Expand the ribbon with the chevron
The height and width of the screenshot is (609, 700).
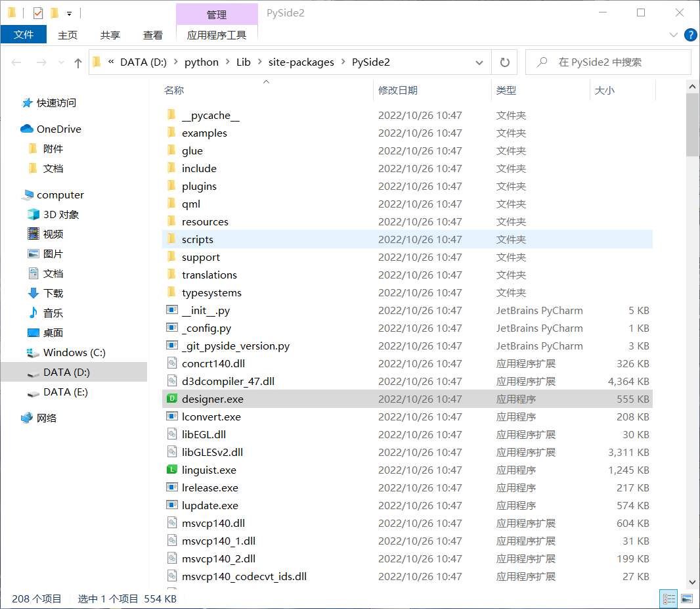click(674, 35)
